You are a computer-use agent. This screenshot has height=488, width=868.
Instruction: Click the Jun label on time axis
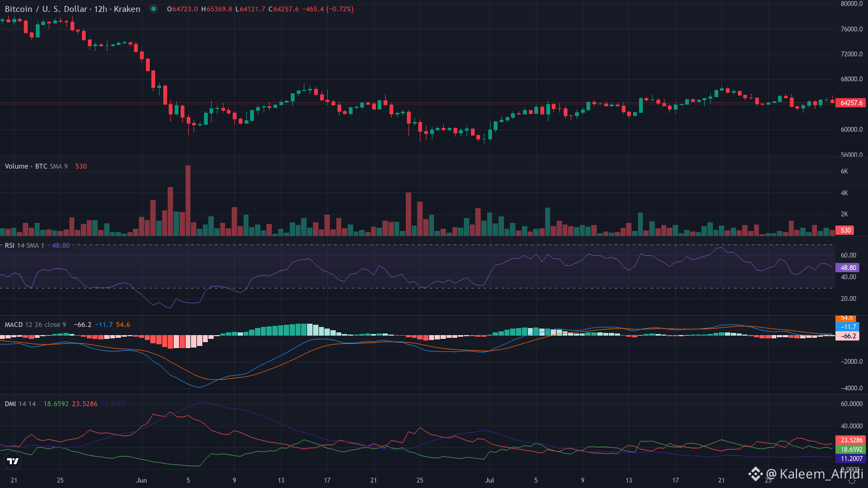click(x=142, y=480)
